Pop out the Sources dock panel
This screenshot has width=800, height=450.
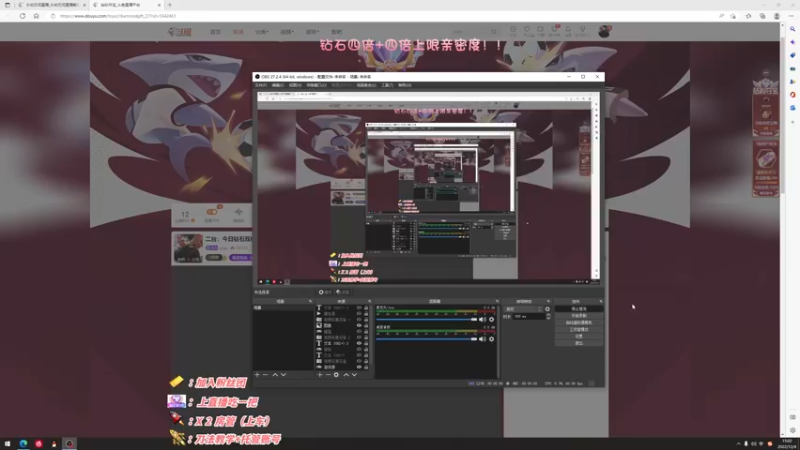click(x=369, y=302)
